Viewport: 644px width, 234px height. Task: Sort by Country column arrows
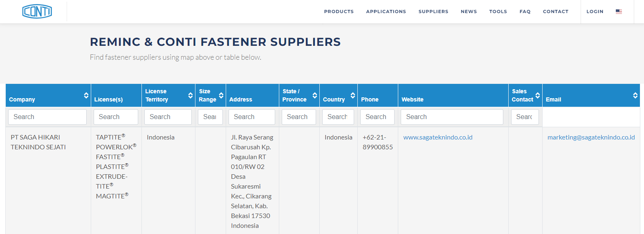[352, 95]
